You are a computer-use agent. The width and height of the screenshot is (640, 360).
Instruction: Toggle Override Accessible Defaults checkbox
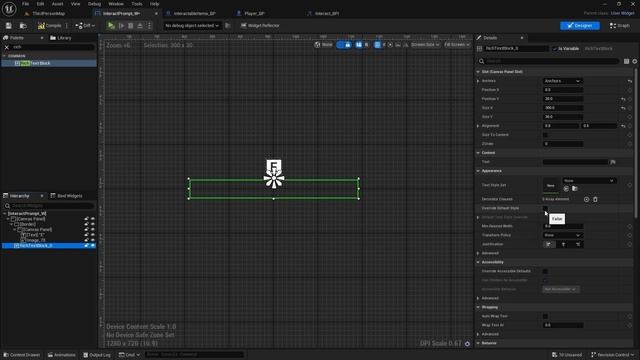[545, 271]
